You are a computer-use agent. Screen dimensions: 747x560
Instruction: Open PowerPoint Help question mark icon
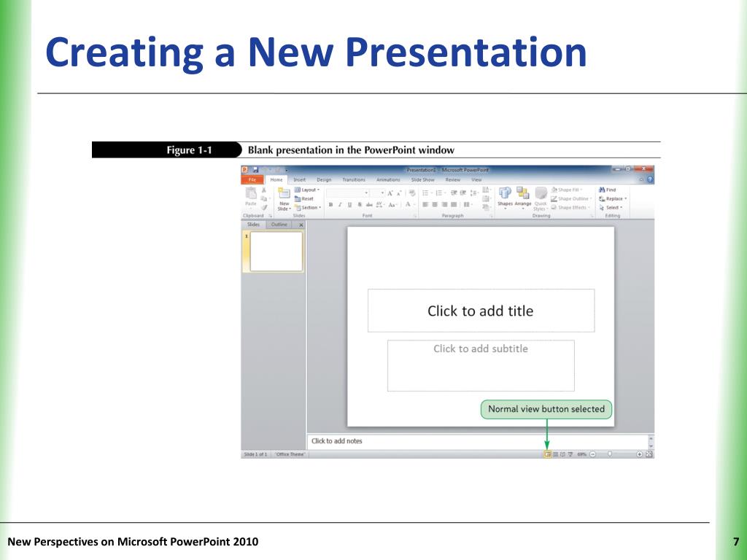point(650,179)
